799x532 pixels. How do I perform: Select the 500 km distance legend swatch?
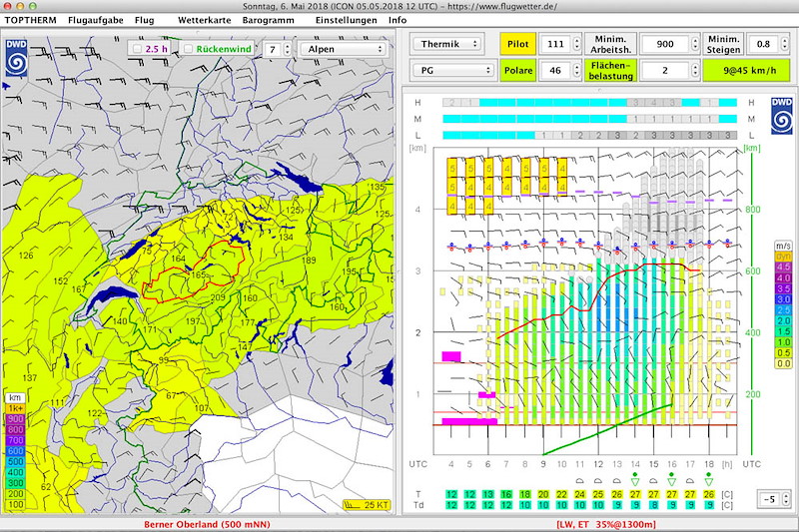tap(15, 462)
